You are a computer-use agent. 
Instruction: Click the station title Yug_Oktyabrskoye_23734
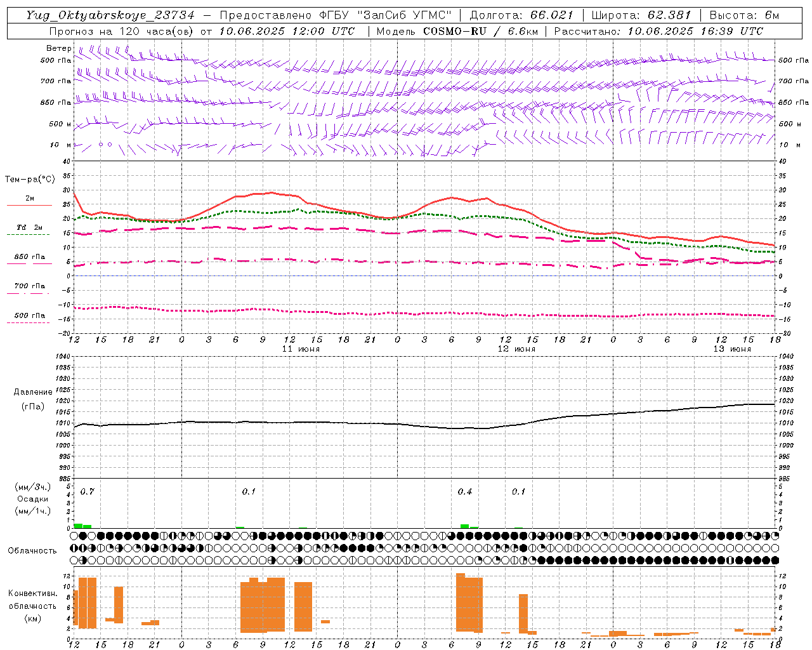(110, 15)
